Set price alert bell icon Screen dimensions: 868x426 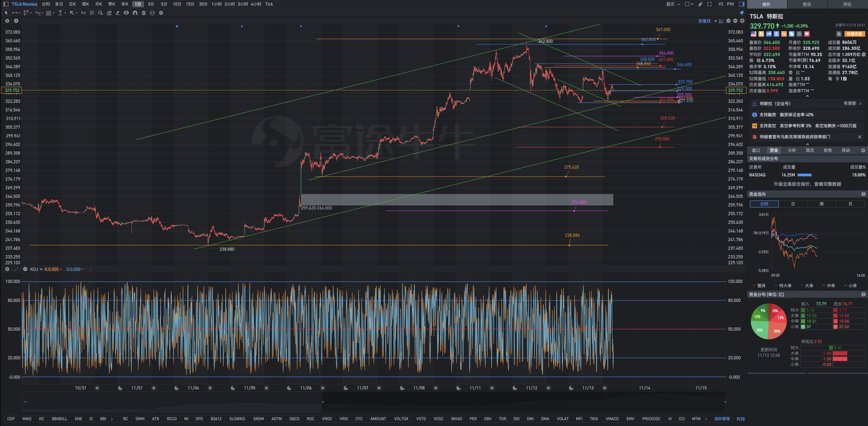(839, 34)
